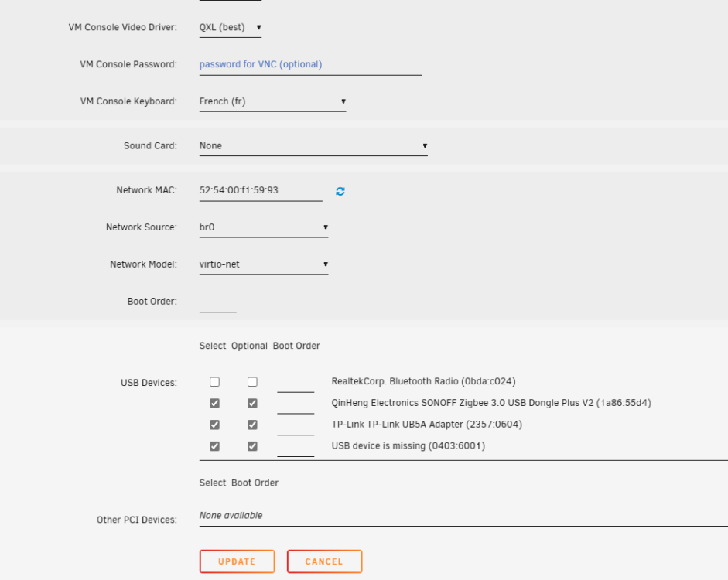
Task: Open the Network Source dropdown
Action: 264,227
